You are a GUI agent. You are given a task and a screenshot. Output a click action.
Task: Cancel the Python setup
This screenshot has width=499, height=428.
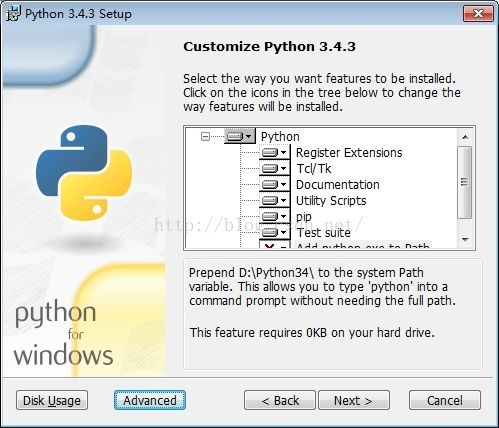click(x=445, y=400)
